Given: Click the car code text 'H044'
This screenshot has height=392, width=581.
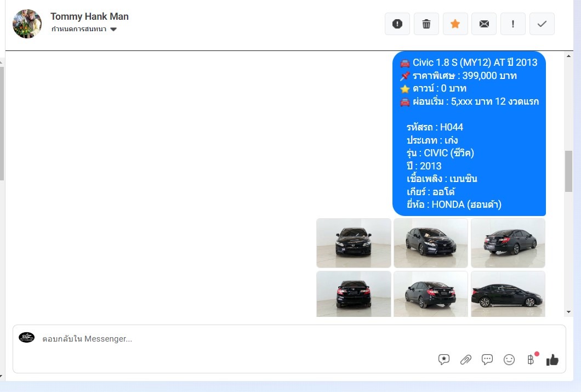Looking at the screenshot, I should point(451,127).
